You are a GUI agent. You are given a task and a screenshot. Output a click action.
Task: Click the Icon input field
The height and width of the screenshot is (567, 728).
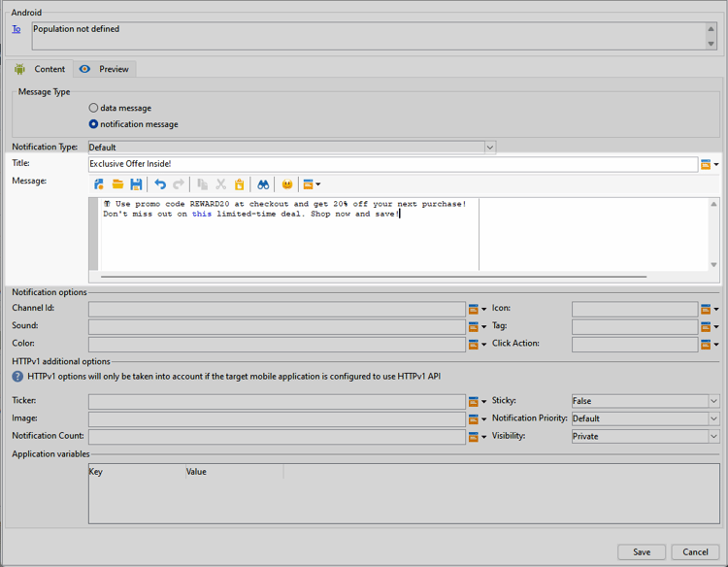(635, 309)
